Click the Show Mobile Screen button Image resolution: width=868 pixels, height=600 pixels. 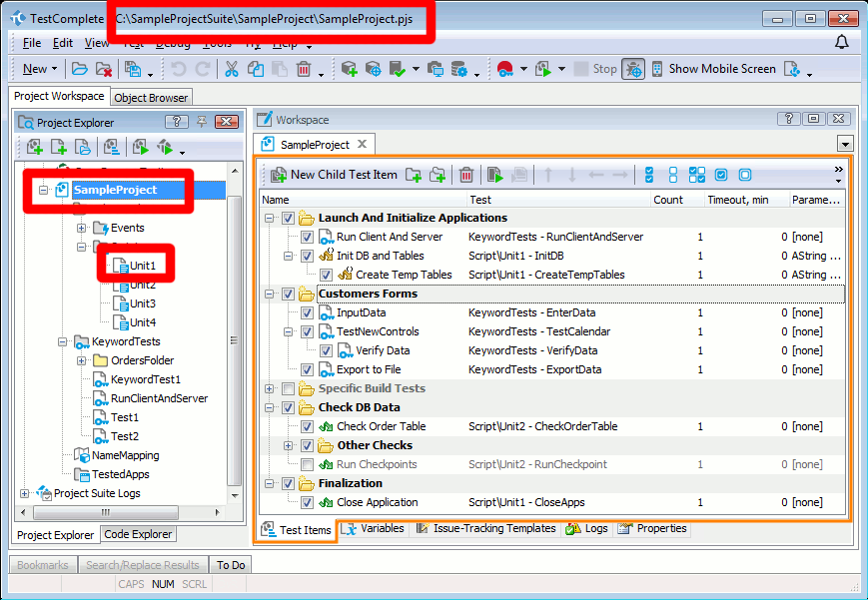[721, 69]
